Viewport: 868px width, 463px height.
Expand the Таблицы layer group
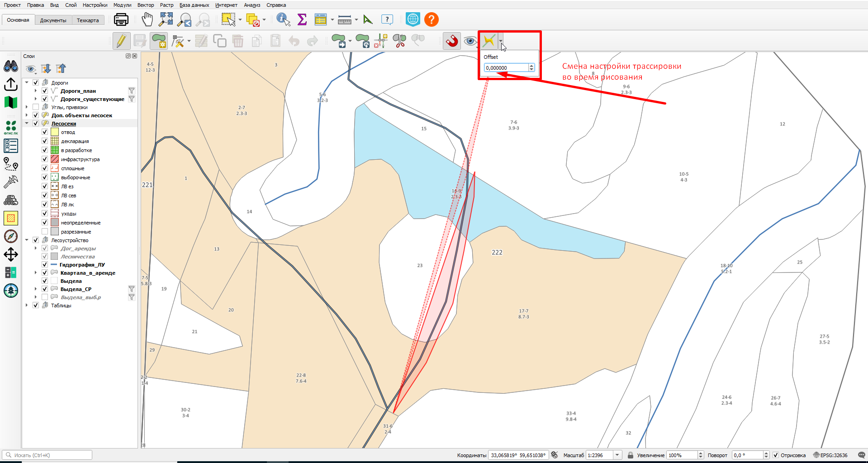click(27, 305)
